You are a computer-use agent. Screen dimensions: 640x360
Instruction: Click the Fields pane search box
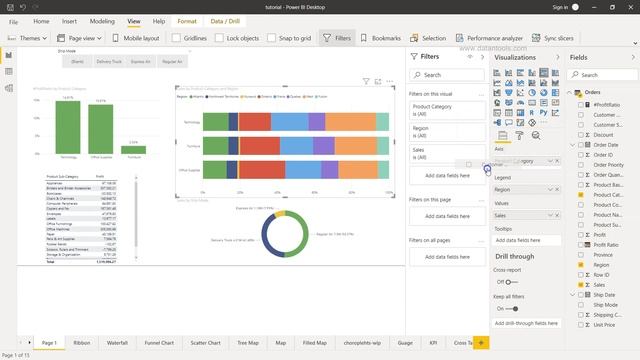[x=602, y=75]
